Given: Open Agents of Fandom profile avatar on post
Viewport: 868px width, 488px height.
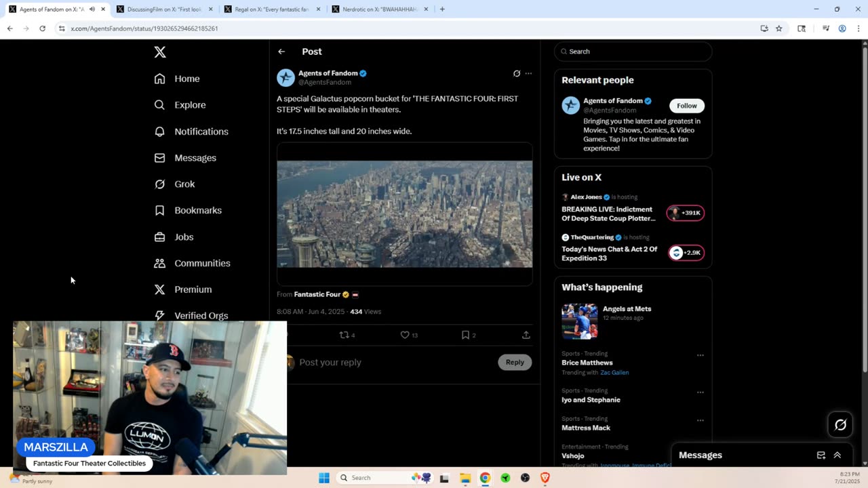Looking at the screenshot, I should point(285,77).
